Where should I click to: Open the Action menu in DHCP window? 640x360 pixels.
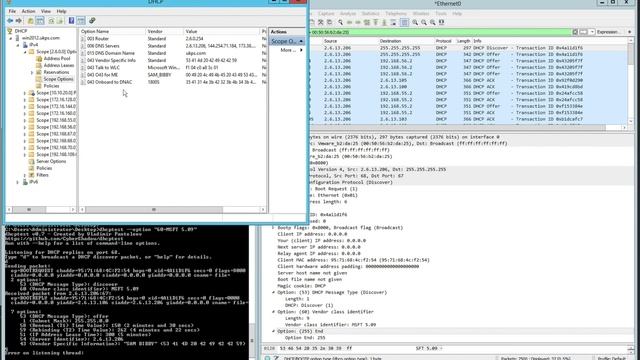28,11
